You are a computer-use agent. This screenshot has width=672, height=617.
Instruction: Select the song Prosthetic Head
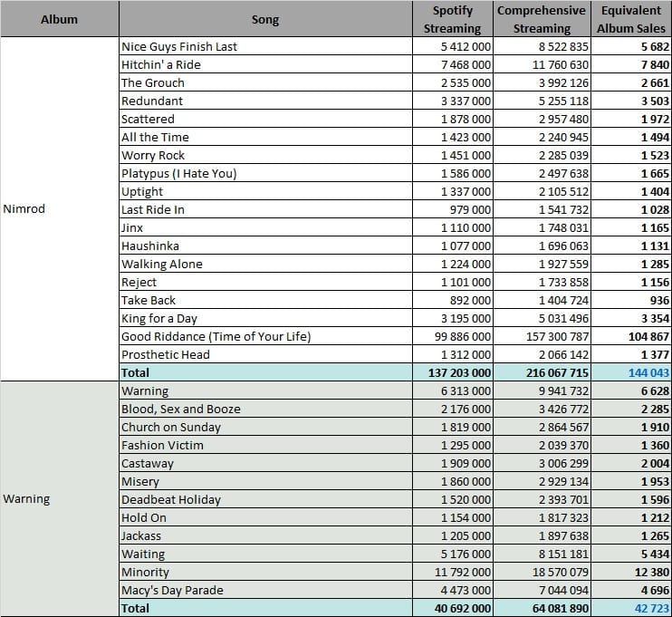pyautogui.click(x=265, y=354)
